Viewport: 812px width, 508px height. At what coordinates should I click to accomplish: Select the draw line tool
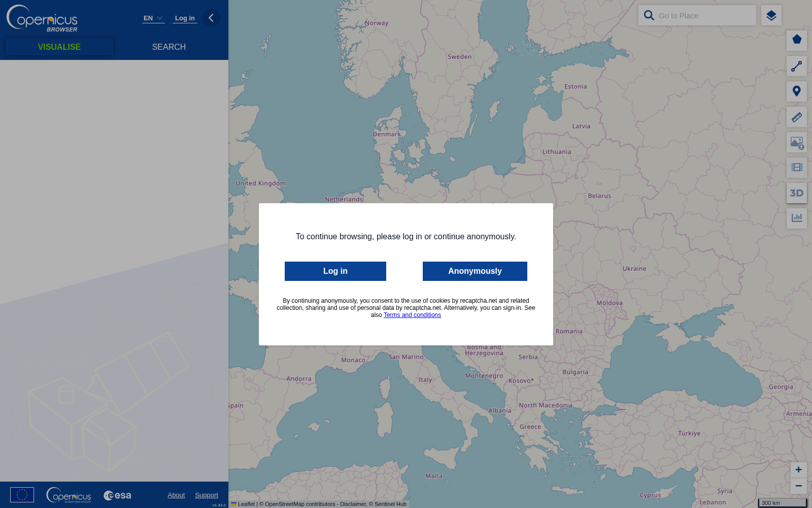coord(797,66)
